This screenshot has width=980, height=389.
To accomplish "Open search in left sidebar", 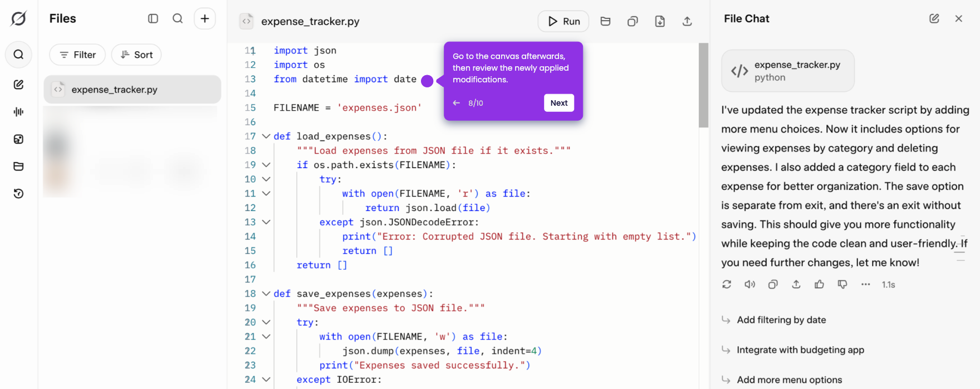I will pos(18,55).
